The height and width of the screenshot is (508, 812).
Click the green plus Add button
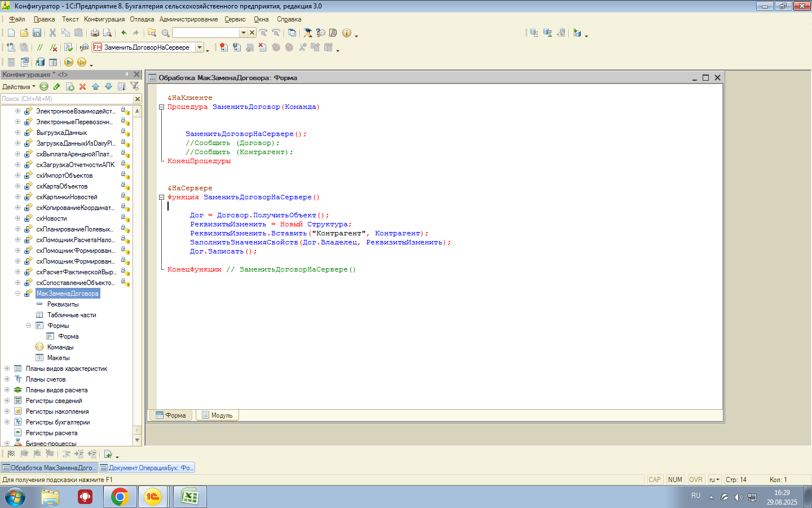pos(44,86)
